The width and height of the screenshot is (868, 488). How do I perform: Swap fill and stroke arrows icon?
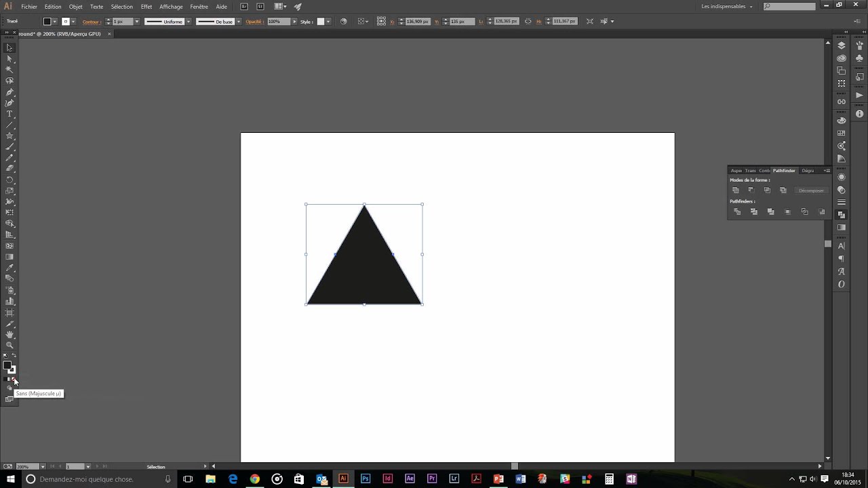14,356
